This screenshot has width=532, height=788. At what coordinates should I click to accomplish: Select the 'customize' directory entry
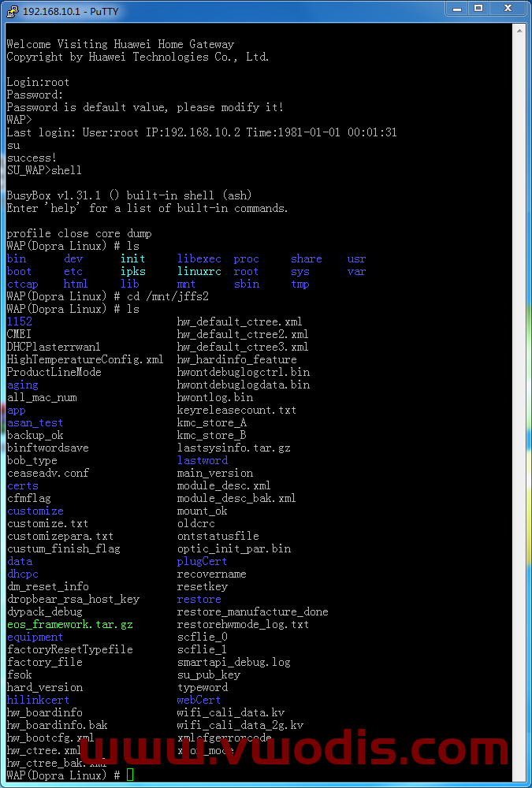(x=35, y=511)
